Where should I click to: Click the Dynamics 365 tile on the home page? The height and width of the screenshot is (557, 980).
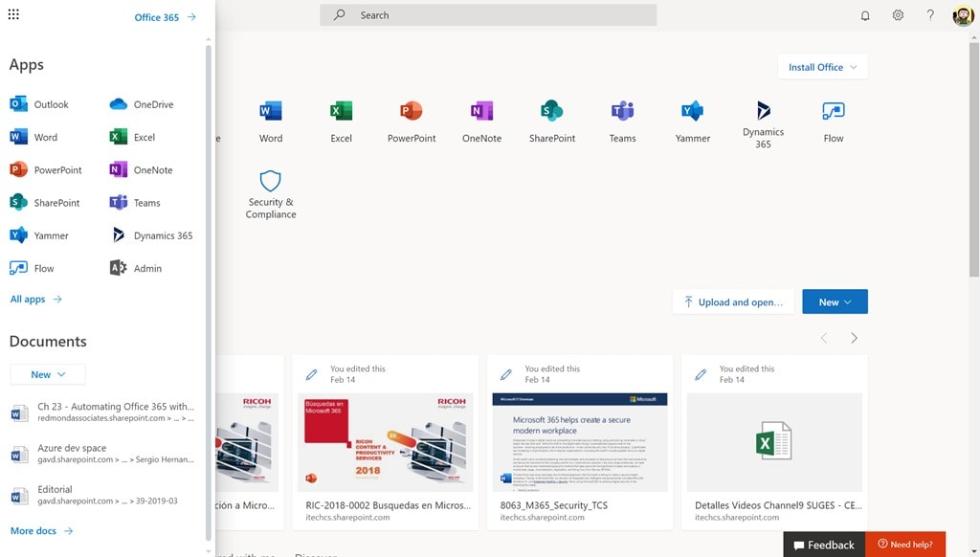(x=763, y=124)
